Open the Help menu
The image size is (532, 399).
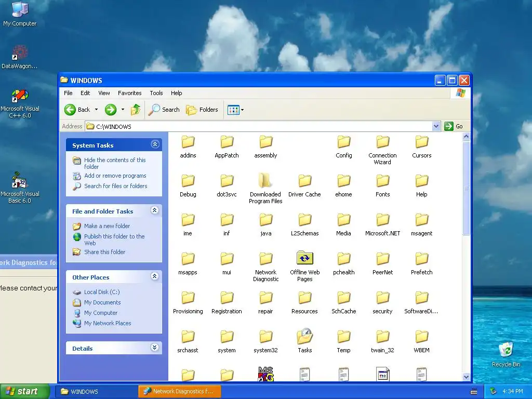pyautogui.click(x=177, y=93)
